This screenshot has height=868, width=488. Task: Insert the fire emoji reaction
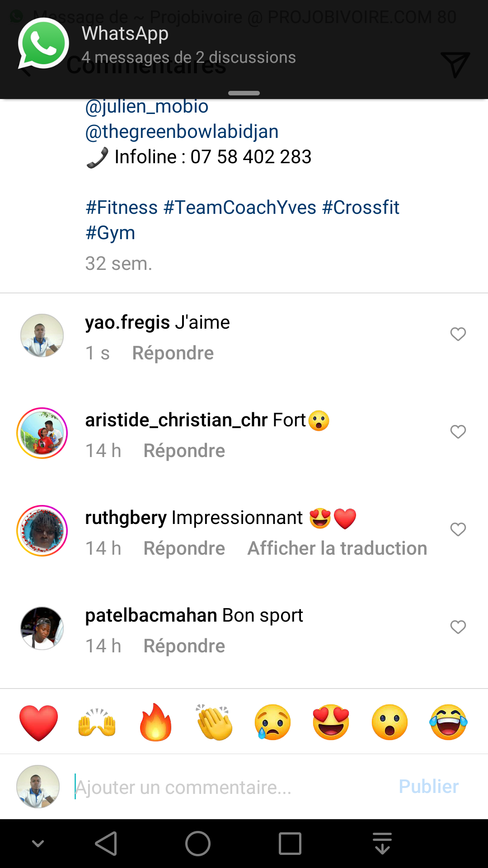156,722
